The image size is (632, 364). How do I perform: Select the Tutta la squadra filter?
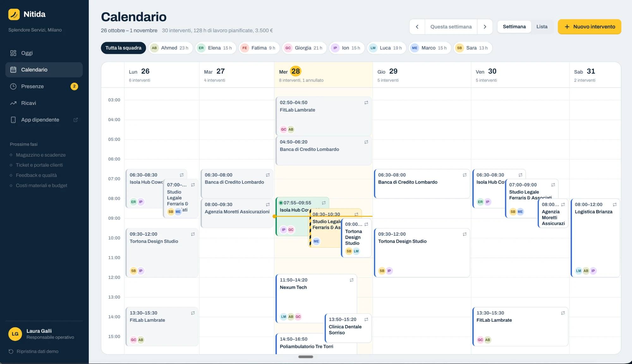pyautogui.click(x=123, y=48)
